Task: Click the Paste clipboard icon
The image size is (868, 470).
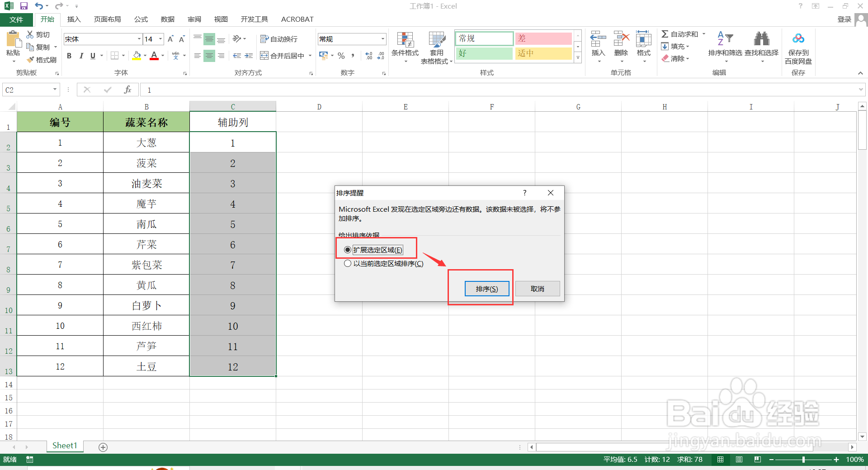Action: click(13, 40)
